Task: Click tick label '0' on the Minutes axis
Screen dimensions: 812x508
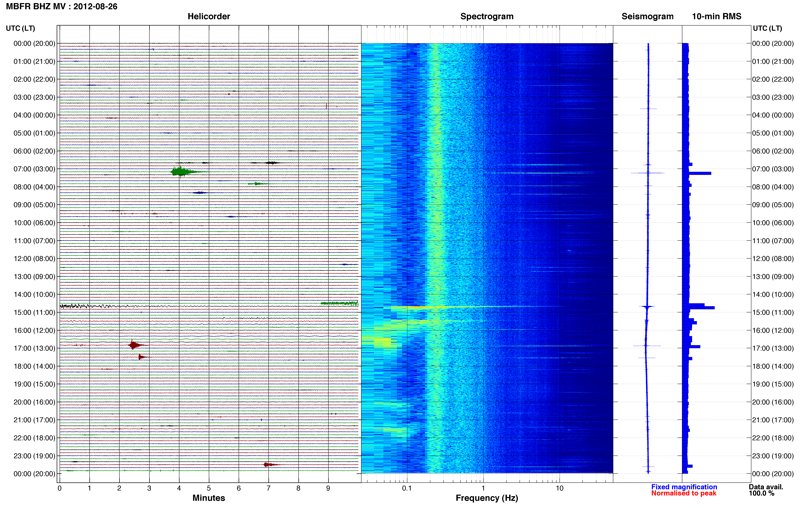Action: (x=59, y=488)
